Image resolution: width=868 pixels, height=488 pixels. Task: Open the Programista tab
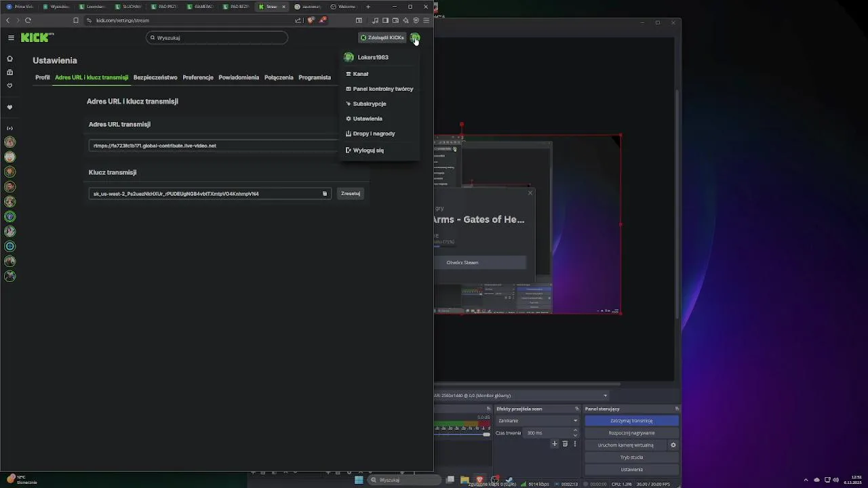point(315,77)
